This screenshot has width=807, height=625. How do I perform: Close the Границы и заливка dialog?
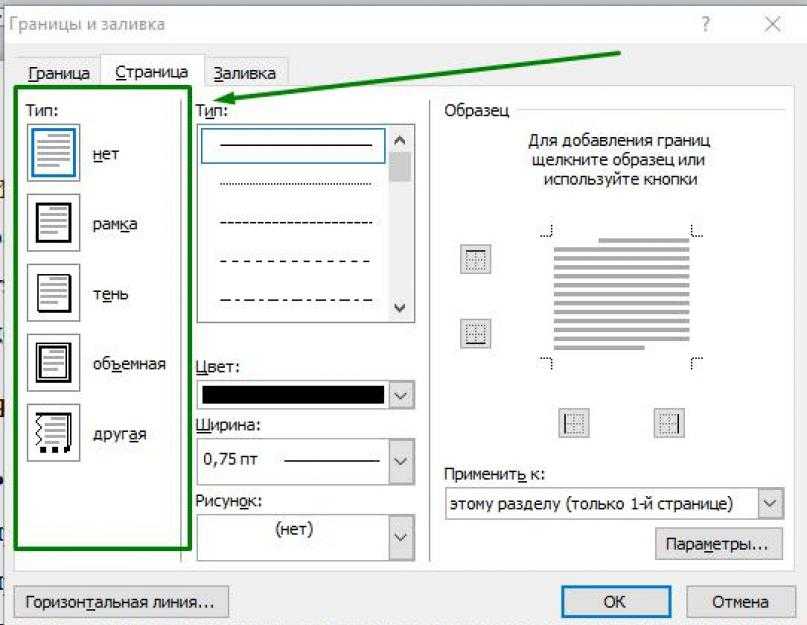(773, 24)
